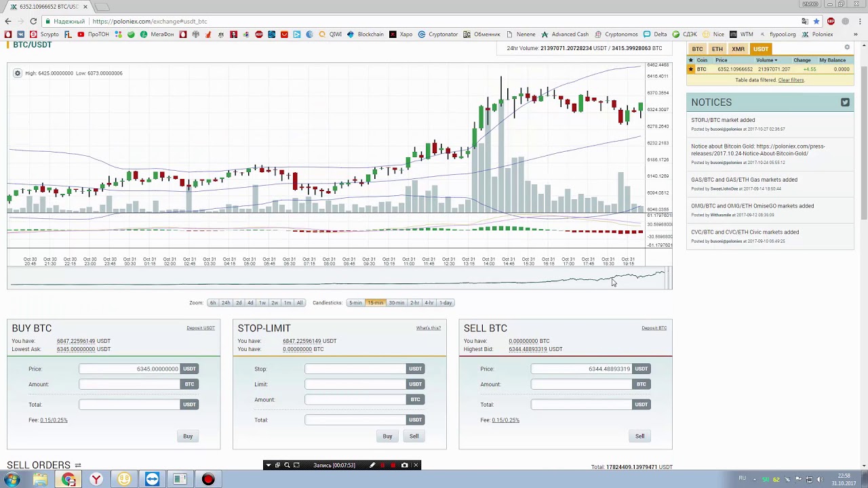This screenshot has height=488, width=868.
Task: Switch candlesticks to 30-min
Action: (396, 303)
